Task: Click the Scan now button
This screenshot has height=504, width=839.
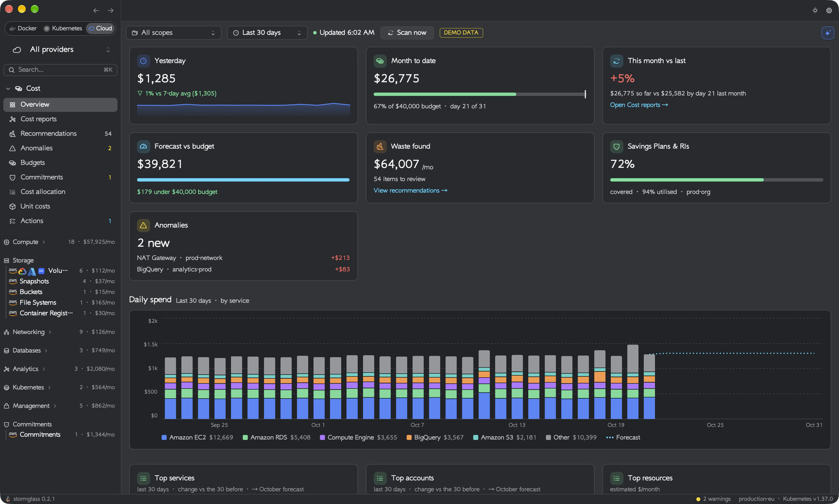Action: tap(407, 33)
